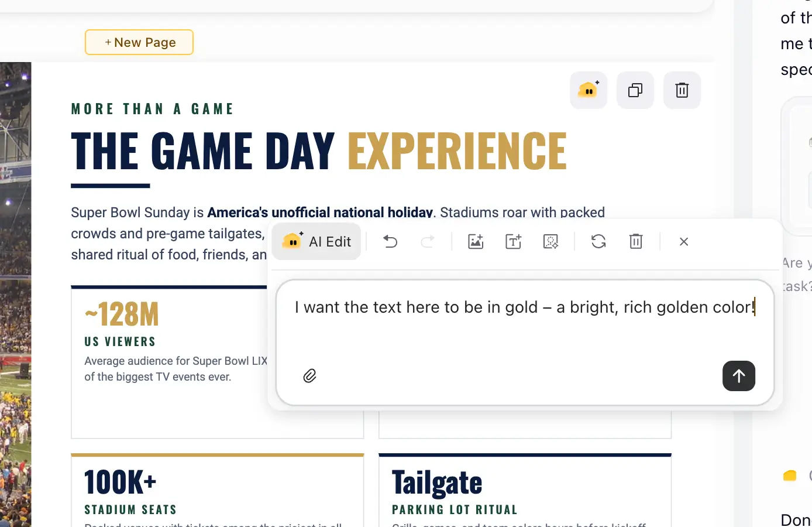This screenshot has height=527, width=812.
Task: Click the text box tool icon
Action: (x=513, y=241)
